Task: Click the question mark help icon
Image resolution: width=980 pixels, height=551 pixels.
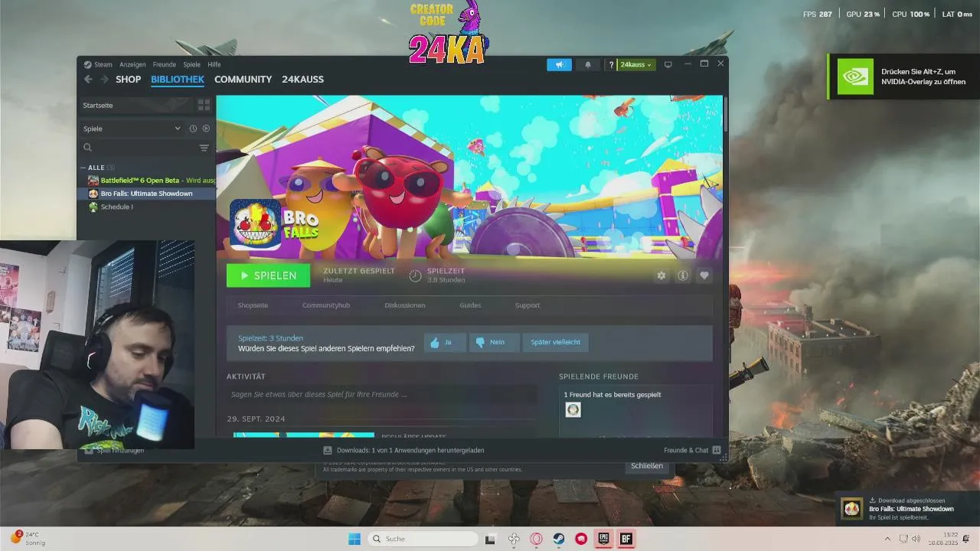Action: tap(611, 65)
